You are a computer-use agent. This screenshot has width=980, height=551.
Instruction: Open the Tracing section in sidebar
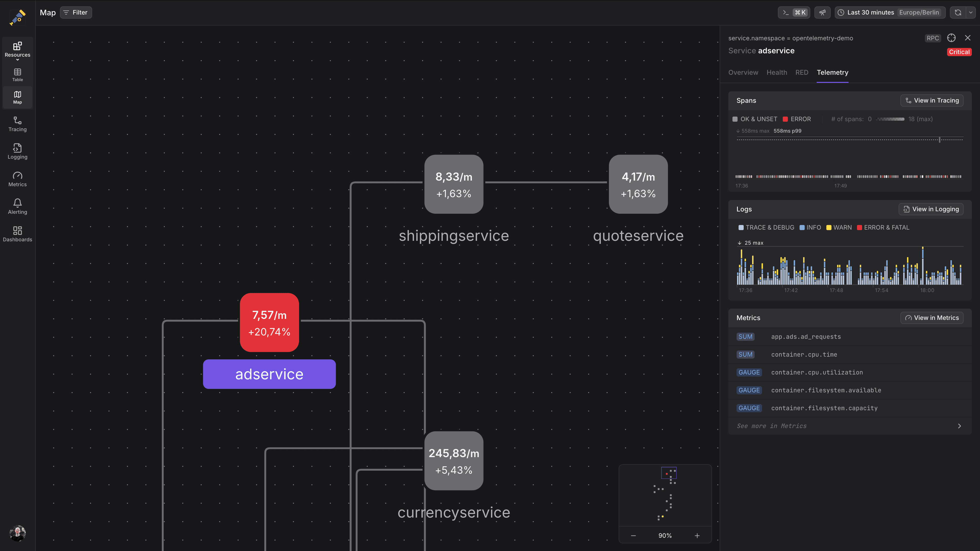(18, 124)
